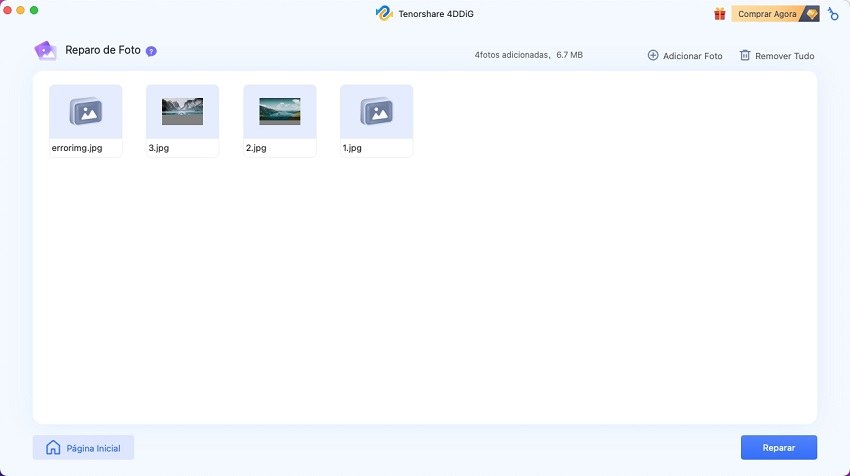Maximize the window with green button
Image resolution: width=850 pixels, height=476 pixels.
[x=34, y=10]
